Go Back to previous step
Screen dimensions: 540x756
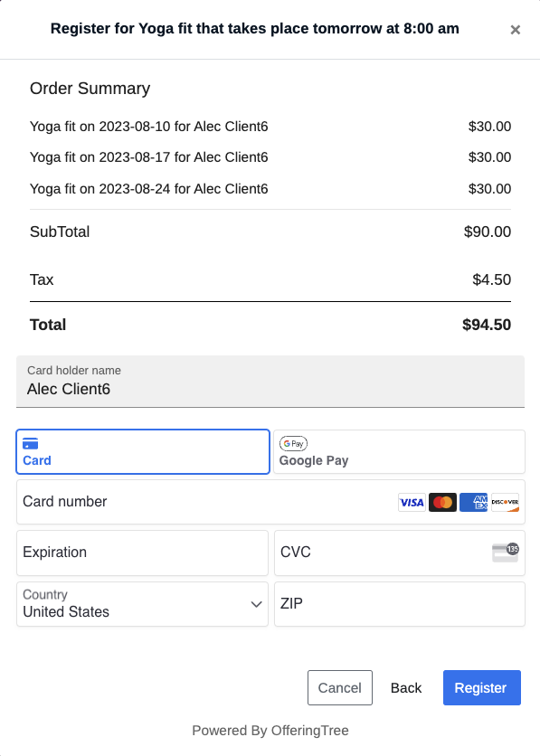[x=406, y=687]
